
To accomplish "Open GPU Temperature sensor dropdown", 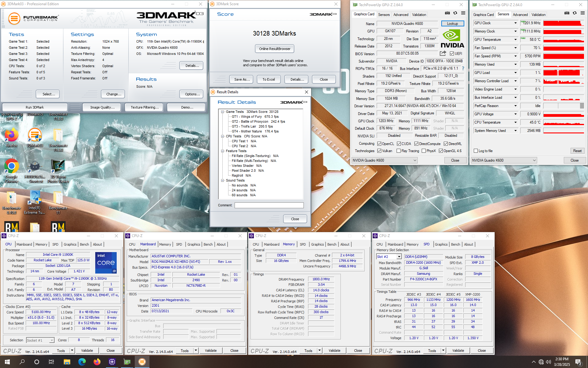I will click(515, 40).
